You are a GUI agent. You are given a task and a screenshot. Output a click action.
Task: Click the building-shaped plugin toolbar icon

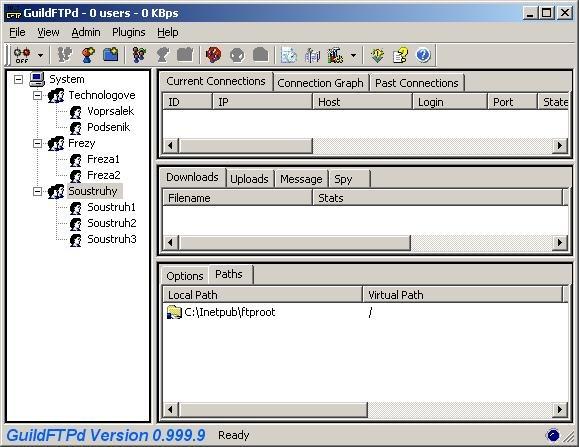coord(335,55)
